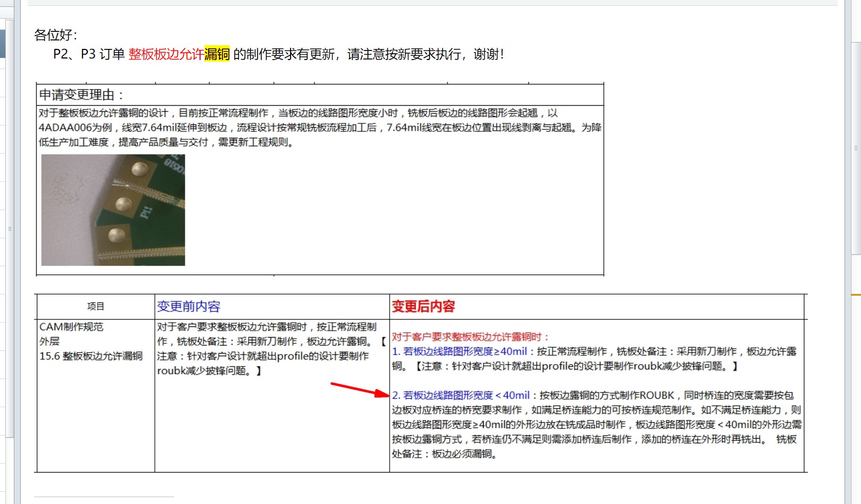
Task: Click the final line "处备注：板边必须漏铜。"
Action: [x=445, y=454]
